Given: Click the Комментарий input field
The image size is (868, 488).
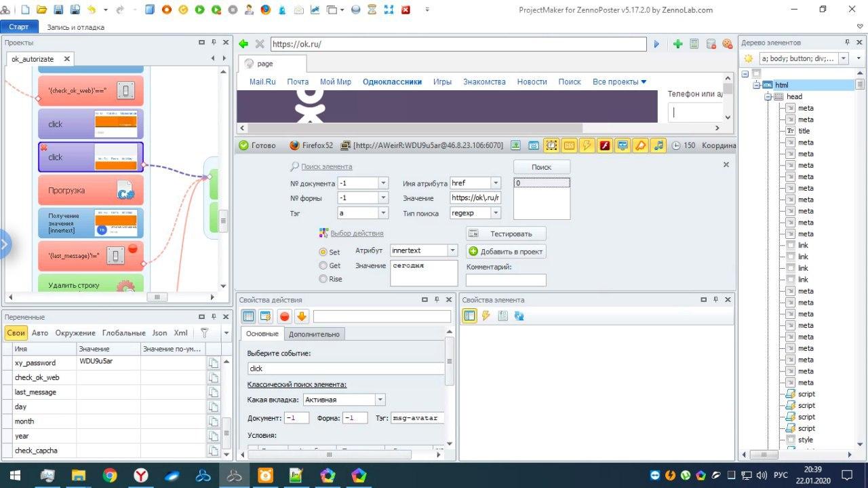Looking at the screenshot, I should (506, 280).
